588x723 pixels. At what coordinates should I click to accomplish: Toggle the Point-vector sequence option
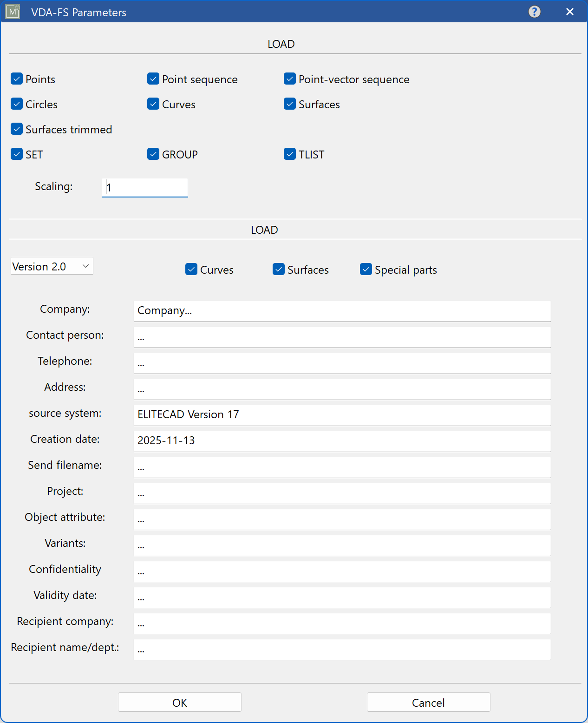pyautogui.click(x=289, y=79)
